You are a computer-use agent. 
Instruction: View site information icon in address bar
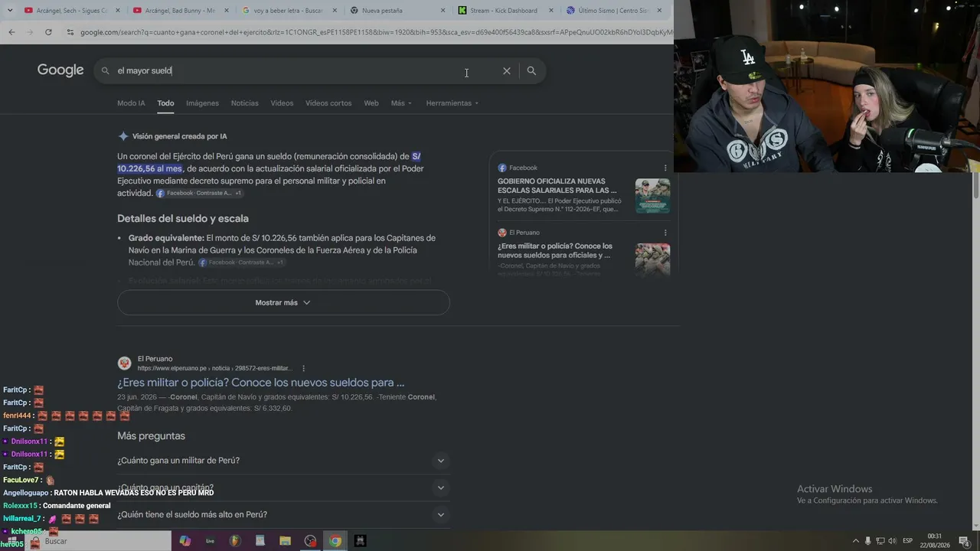point(70,32)
